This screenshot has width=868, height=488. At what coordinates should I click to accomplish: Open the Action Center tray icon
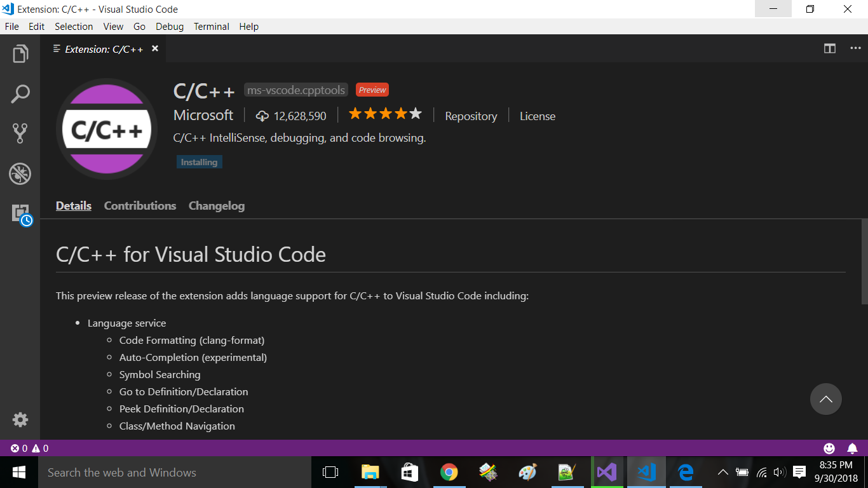pos(799,472)
